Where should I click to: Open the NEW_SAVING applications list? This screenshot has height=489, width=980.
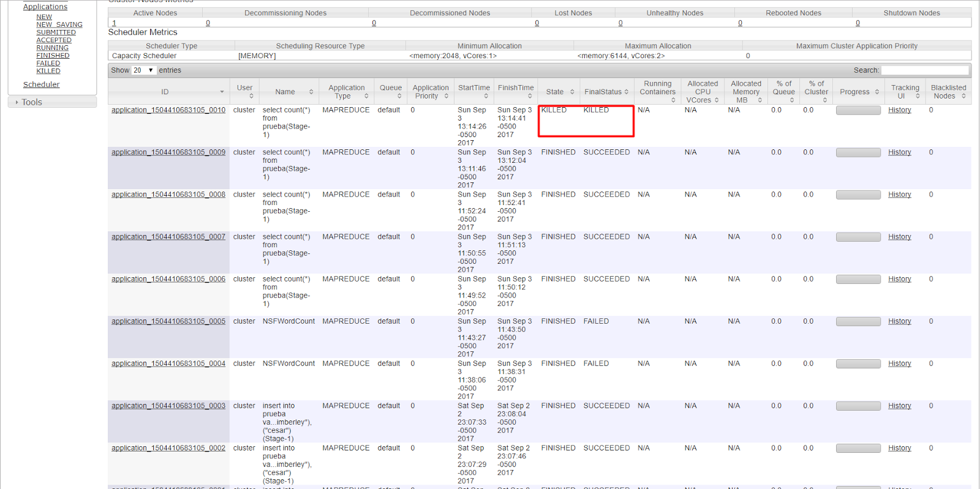[x=59, y=25]
